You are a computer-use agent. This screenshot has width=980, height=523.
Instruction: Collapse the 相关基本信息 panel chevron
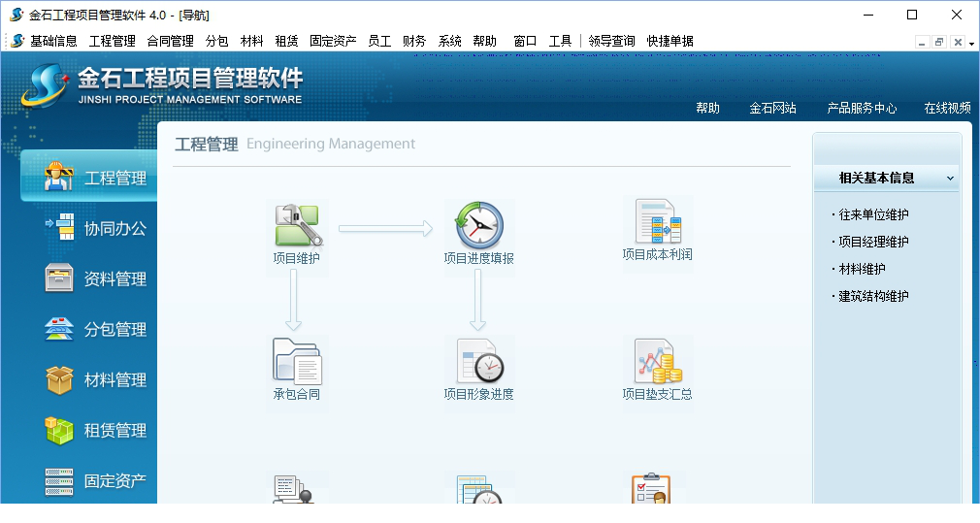pos(950,179)
